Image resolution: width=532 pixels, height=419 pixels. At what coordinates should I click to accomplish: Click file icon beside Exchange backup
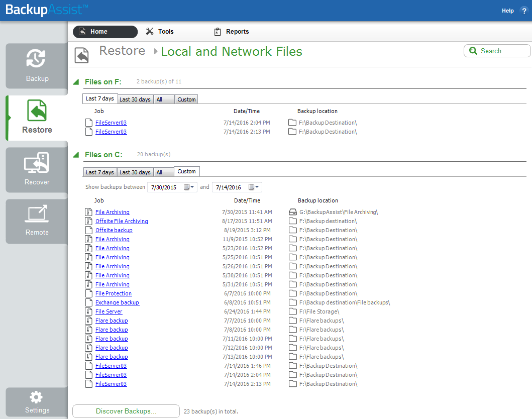click(x=88, y=302)
